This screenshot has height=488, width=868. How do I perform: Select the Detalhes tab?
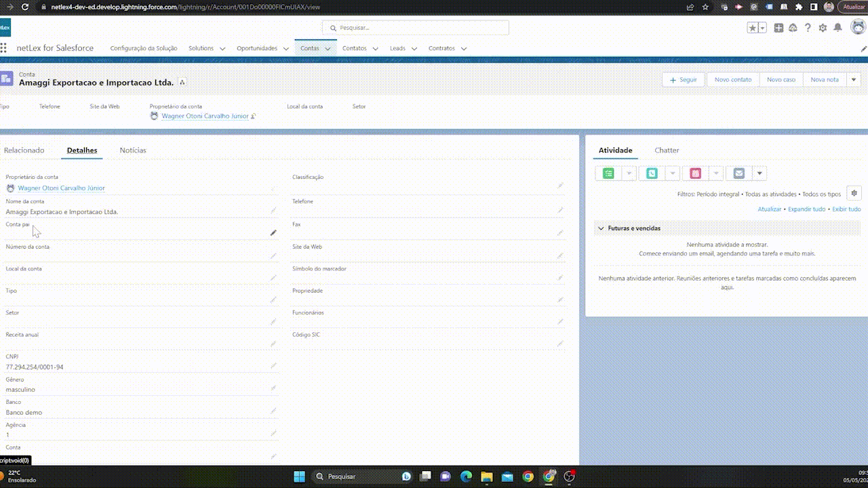[82, 150]
